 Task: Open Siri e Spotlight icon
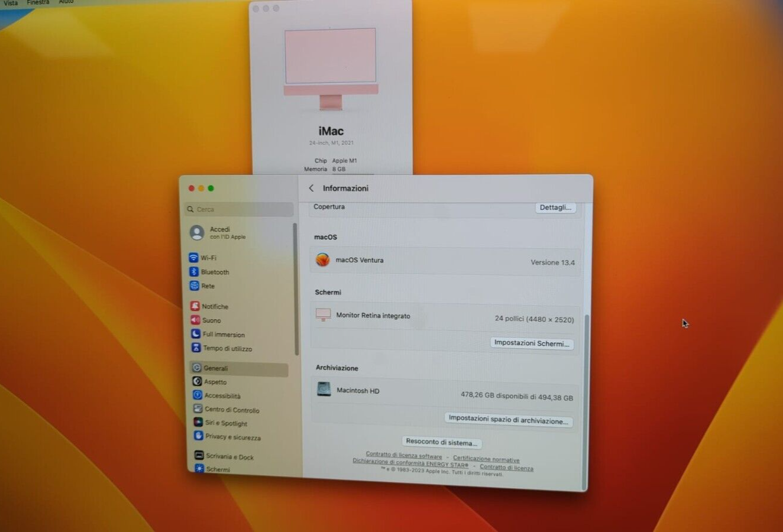pyautogui.click(x=199, y=422)
